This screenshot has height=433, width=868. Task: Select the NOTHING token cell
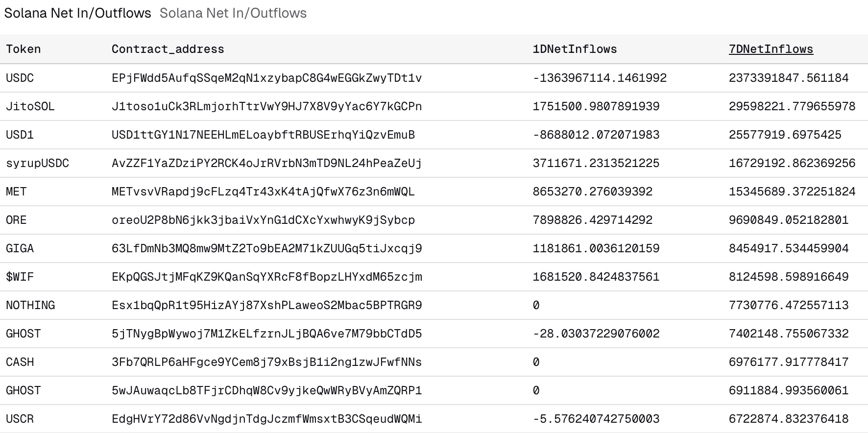point(30,305)
